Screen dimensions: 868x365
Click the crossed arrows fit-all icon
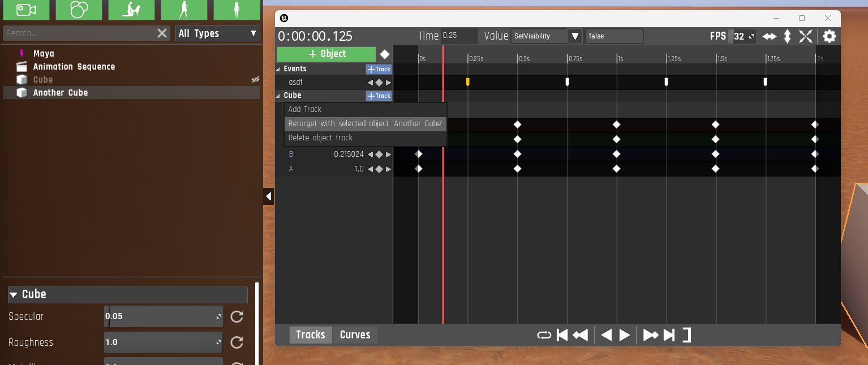[806, 37]
